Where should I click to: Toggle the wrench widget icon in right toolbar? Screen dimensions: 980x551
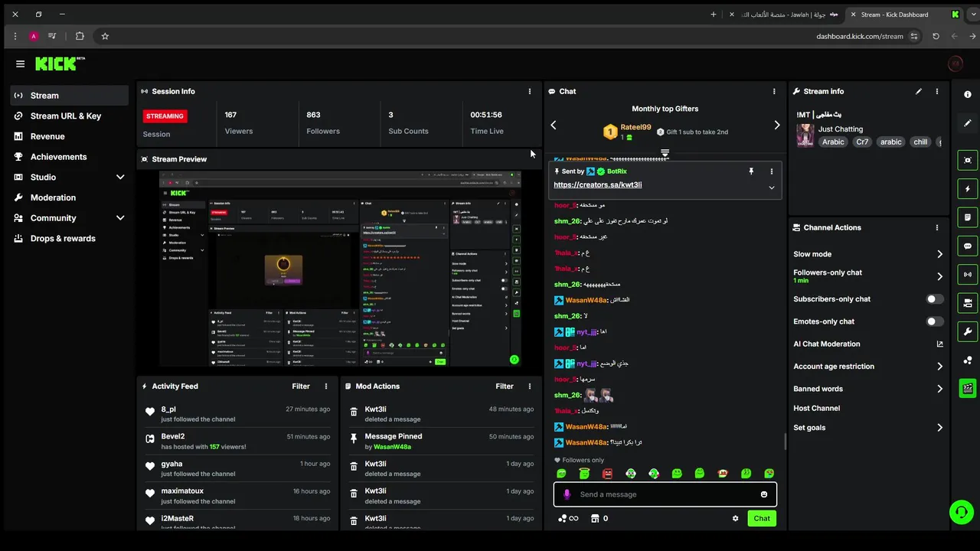(x=968, y=331)
